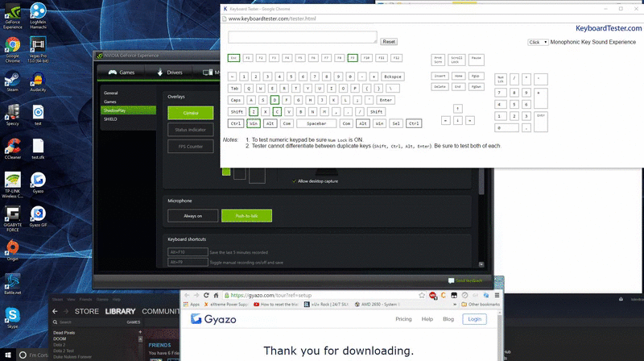The width and height of the screenshot is (644, 361).
Task: Click scroll-down arrow in GeForce settings panel
Action: [x=481, y=264]
